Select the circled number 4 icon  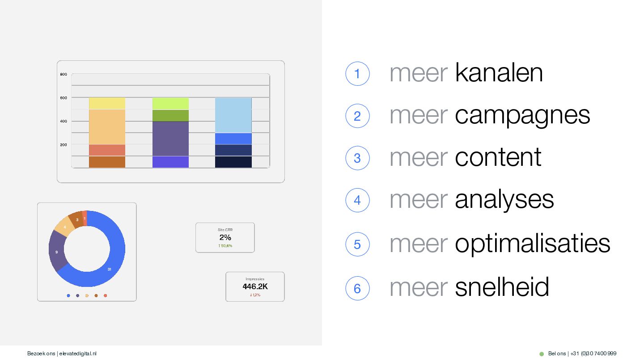357,200
